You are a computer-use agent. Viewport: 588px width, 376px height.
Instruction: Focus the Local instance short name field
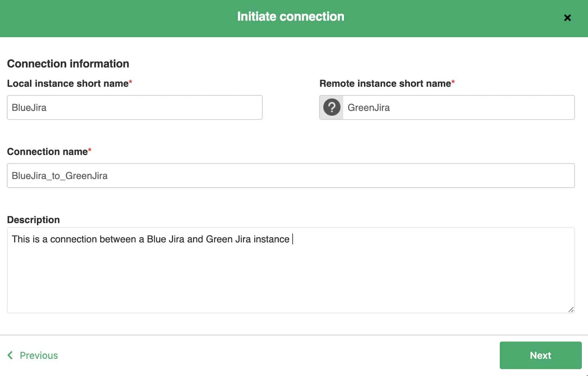click(x=135, y=108)
